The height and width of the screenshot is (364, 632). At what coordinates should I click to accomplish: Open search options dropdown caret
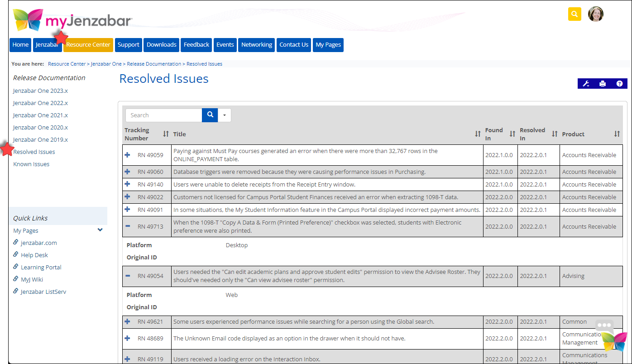[225, 115]
